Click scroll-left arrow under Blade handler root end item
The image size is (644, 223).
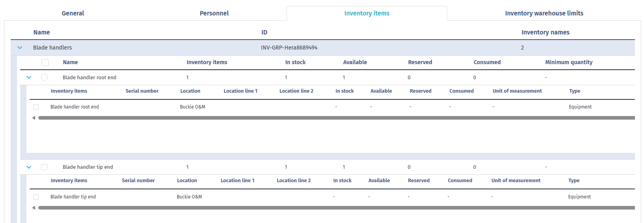[x=34, y=118]
